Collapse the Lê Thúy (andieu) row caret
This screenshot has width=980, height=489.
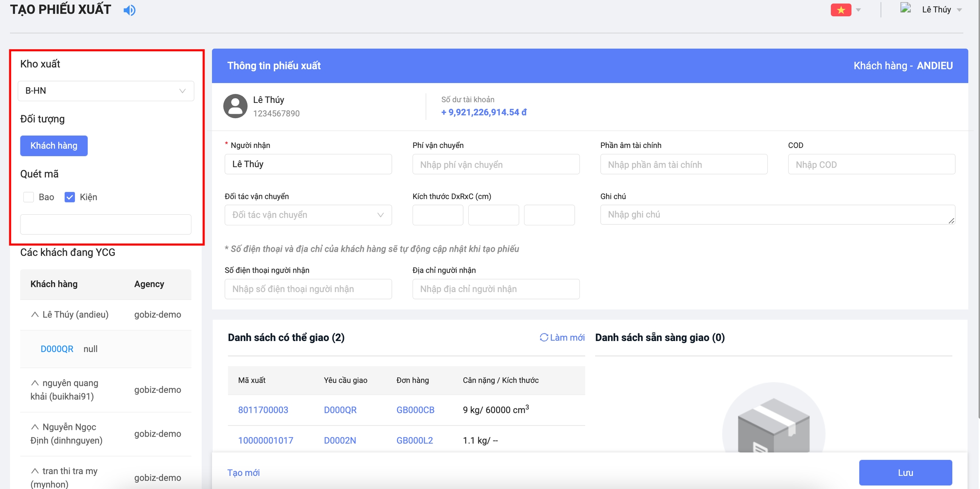click(35, 314)
